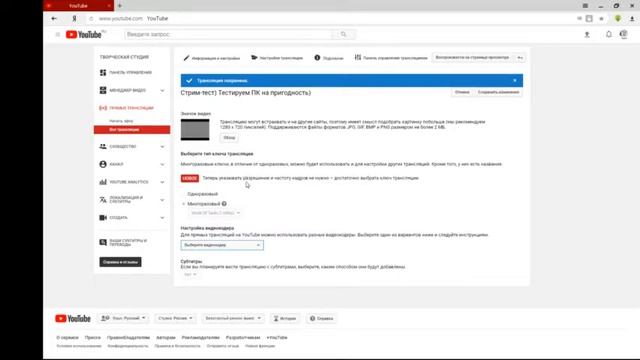Open the arrow next to view-page button

pos(520,58)
